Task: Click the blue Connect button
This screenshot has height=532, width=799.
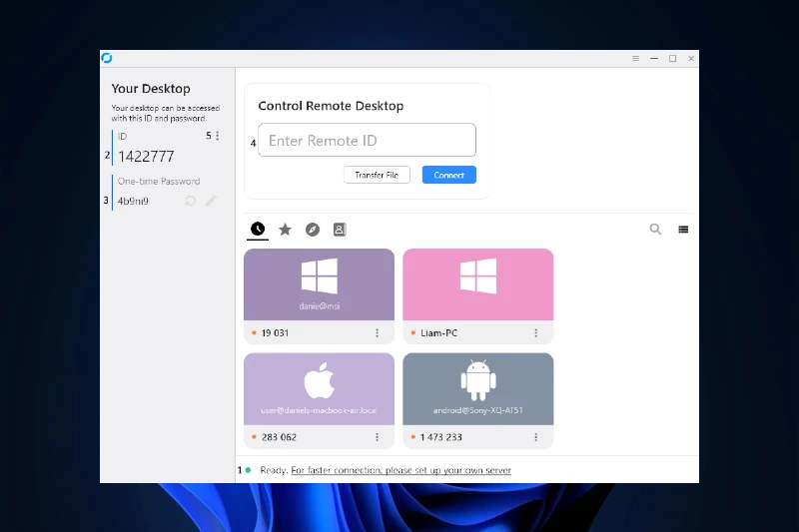Action: (448, 175)
